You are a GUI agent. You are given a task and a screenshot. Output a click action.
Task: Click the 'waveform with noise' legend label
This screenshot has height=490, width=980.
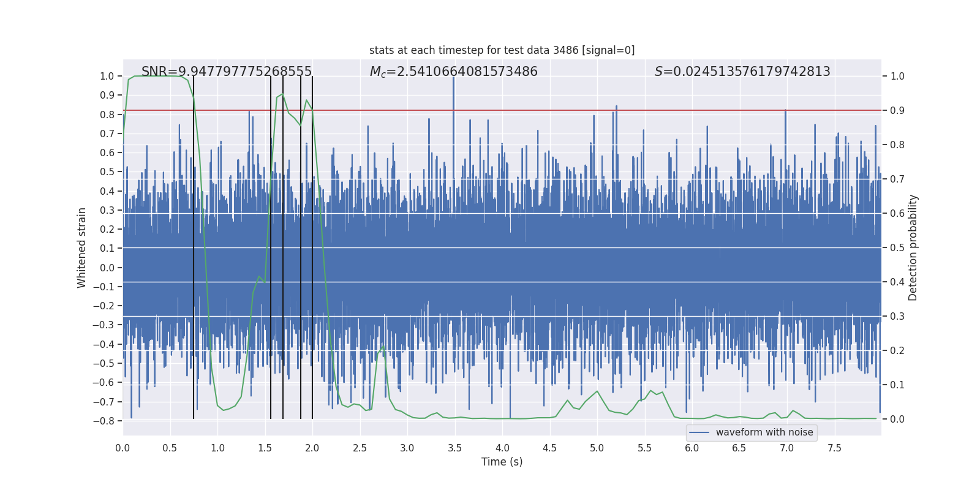764,432
